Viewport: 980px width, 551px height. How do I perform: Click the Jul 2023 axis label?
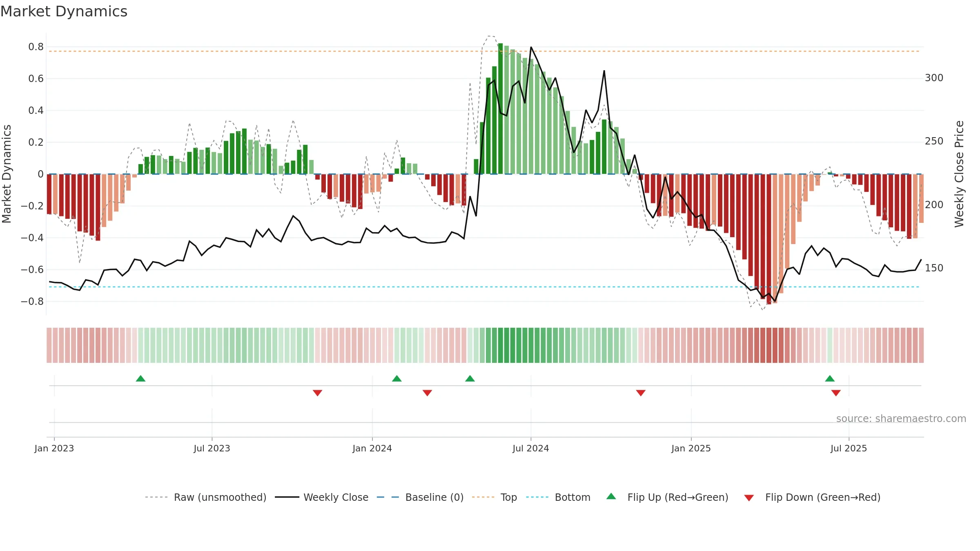(212, 448)
